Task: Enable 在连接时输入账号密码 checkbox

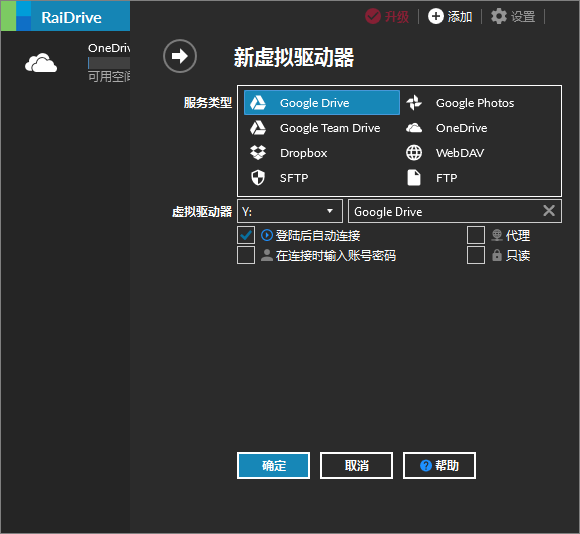Action: [246, 255]
